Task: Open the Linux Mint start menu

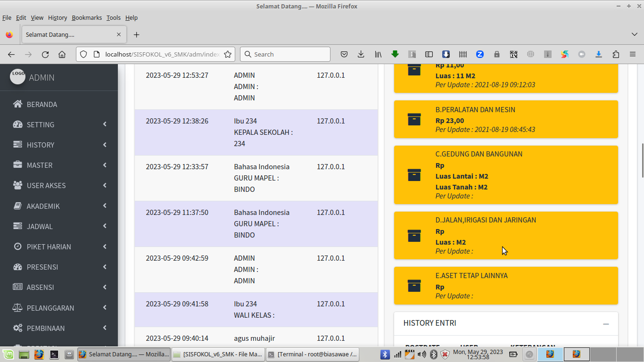Action: (x=8, y=354)
